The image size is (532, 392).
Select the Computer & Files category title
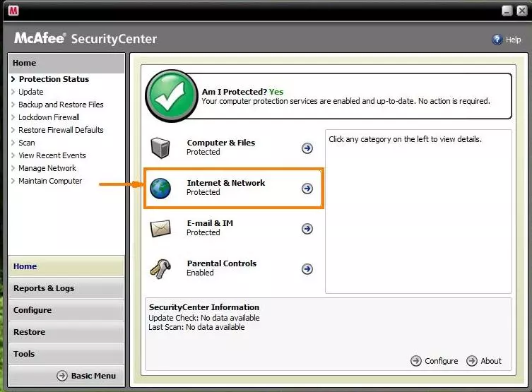click(221, 143)
